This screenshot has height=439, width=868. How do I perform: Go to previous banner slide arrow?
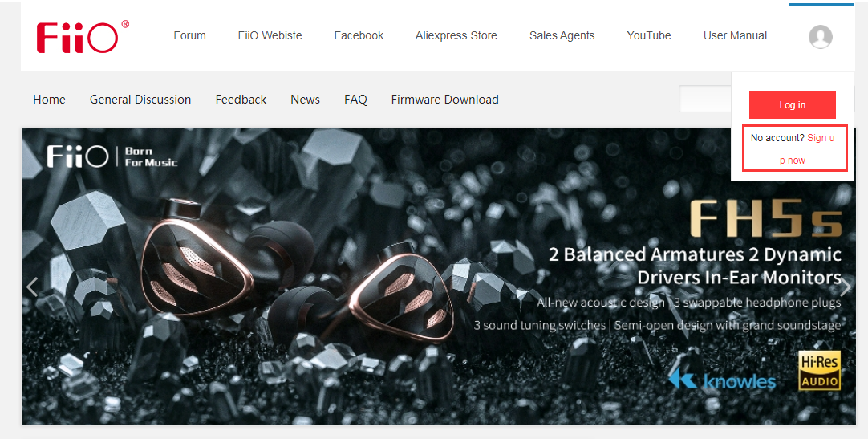pos(32,287)
